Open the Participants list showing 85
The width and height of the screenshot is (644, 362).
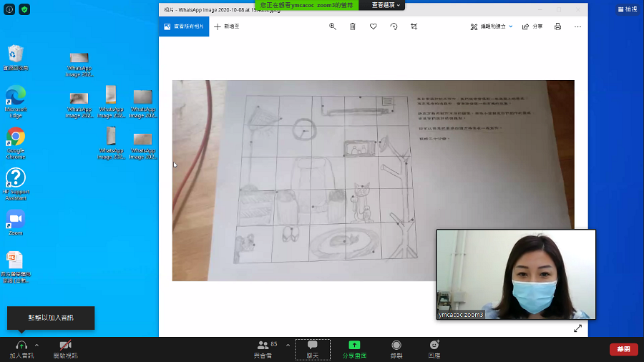click(x=265, y=349)
